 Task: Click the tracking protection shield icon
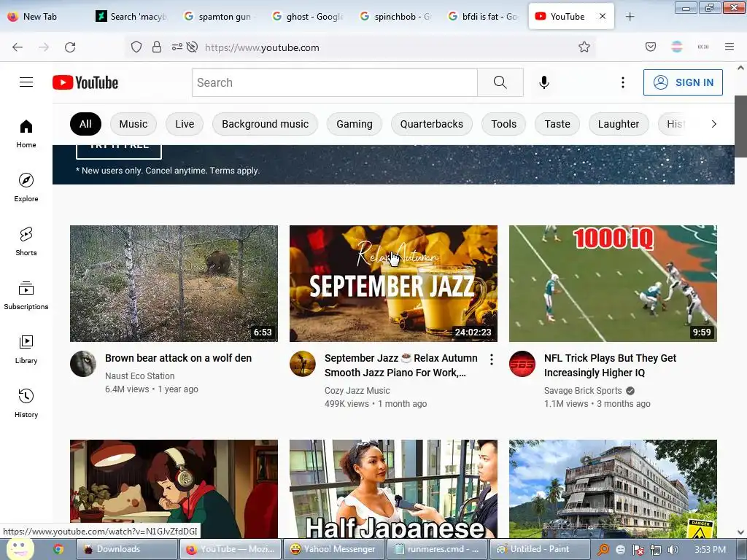136,47
